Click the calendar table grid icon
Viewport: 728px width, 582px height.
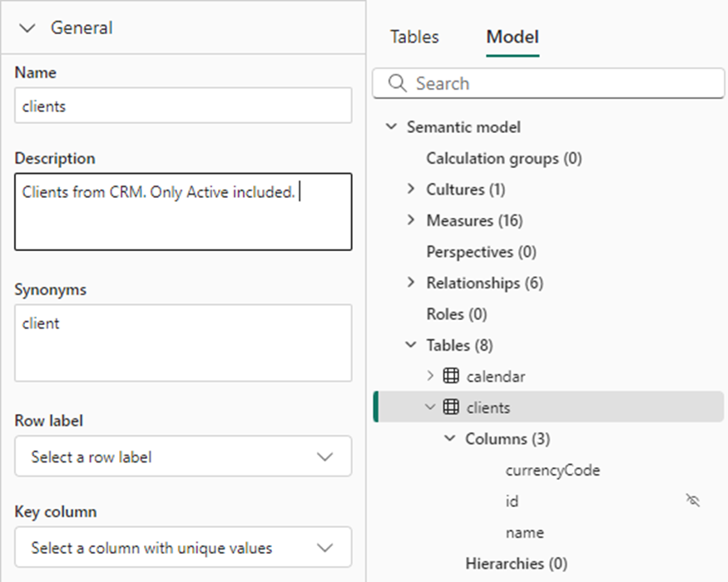(x=451, y=377)
